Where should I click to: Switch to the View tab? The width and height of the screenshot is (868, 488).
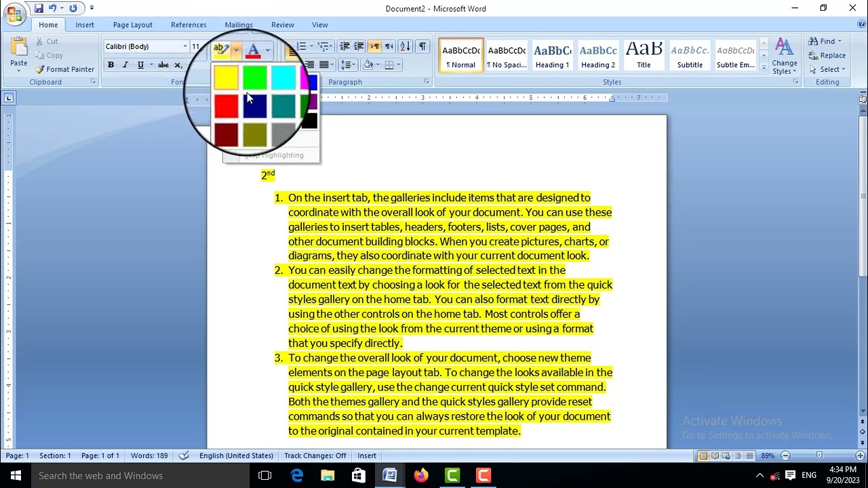320,25
